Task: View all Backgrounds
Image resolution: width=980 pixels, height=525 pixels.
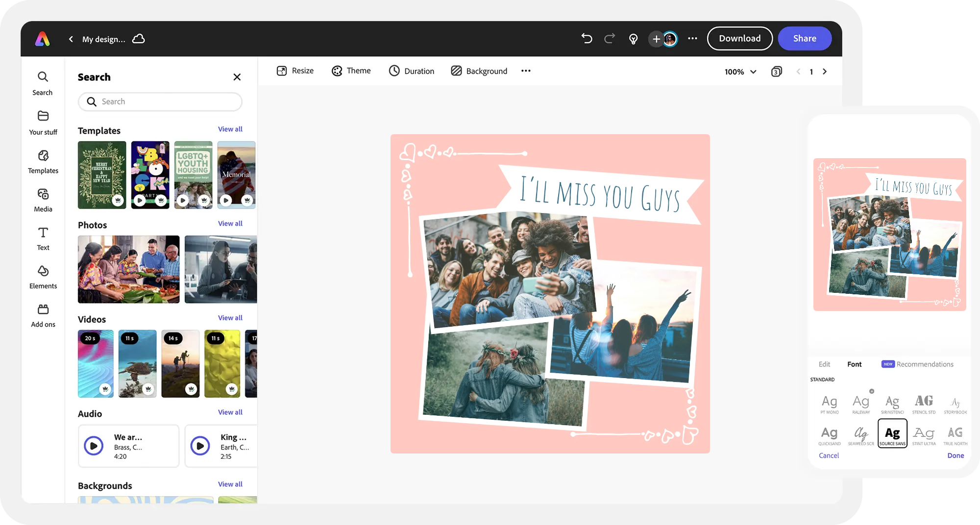Action: coord(230,484)
